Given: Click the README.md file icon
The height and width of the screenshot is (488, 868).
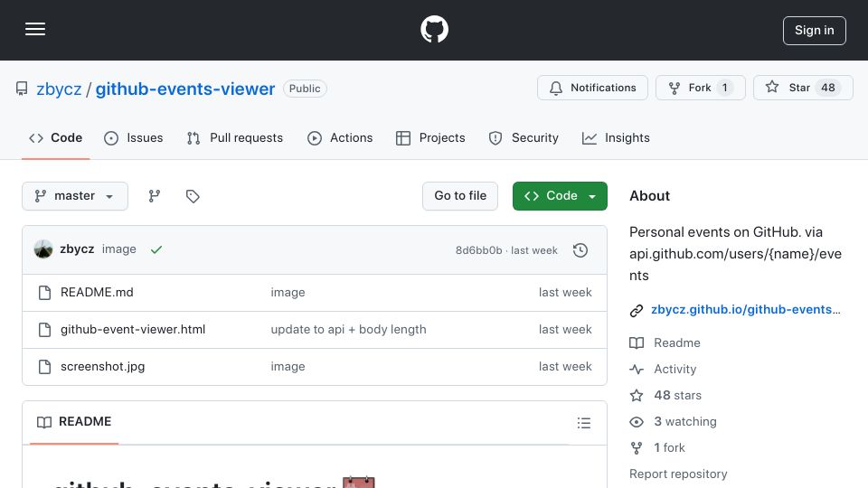Looking at the screenshot, I should [x=45, y=293].
